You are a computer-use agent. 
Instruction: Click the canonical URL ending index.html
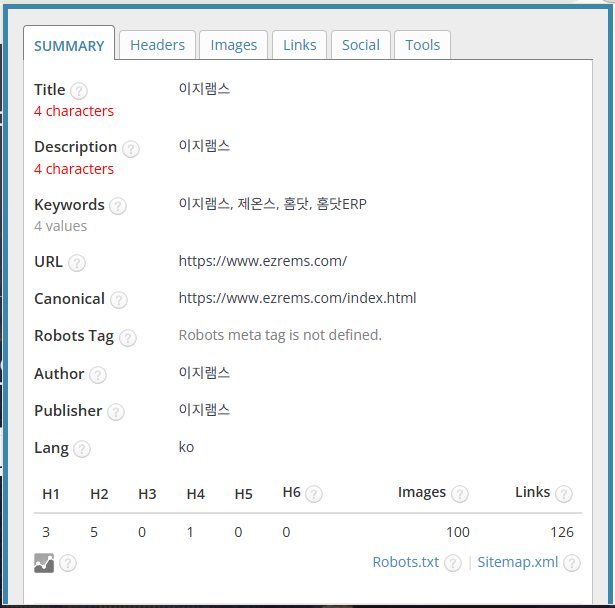point(297,298)
